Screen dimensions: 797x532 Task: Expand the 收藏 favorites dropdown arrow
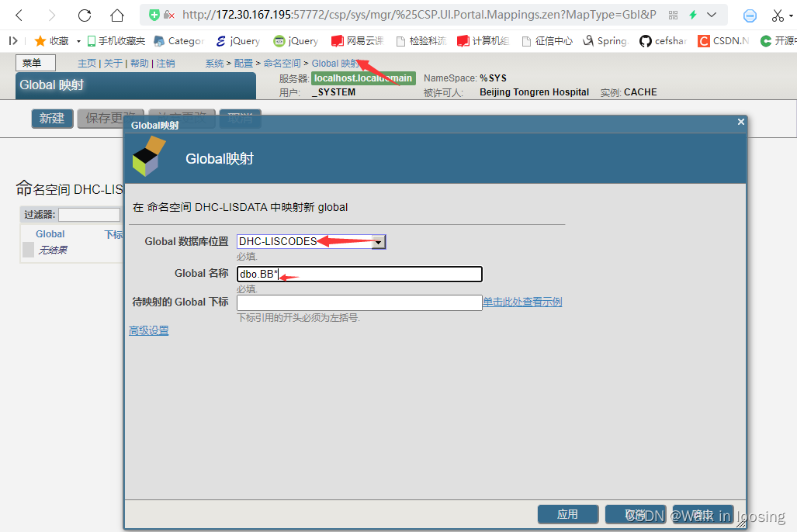78,41
